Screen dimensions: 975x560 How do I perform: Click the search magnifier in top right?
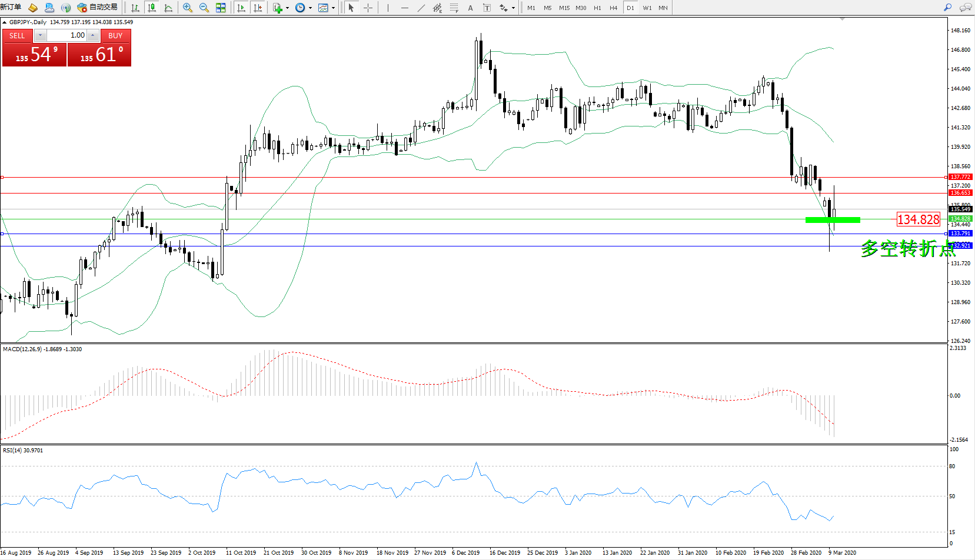[947, 8]
